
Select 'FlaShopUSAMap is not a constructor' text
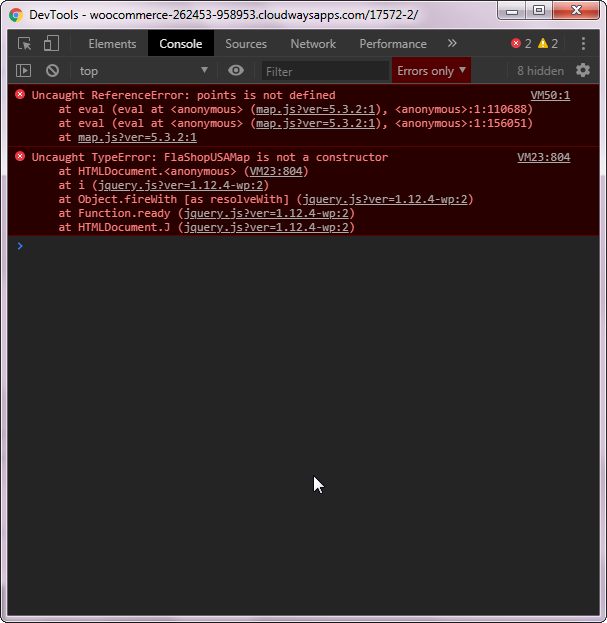coord(276,157)
